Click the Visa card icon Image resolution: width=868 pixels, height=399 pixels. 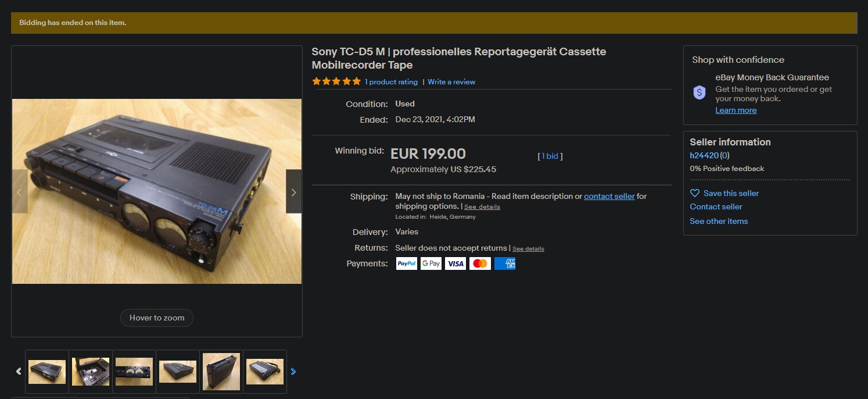point(455,263)
